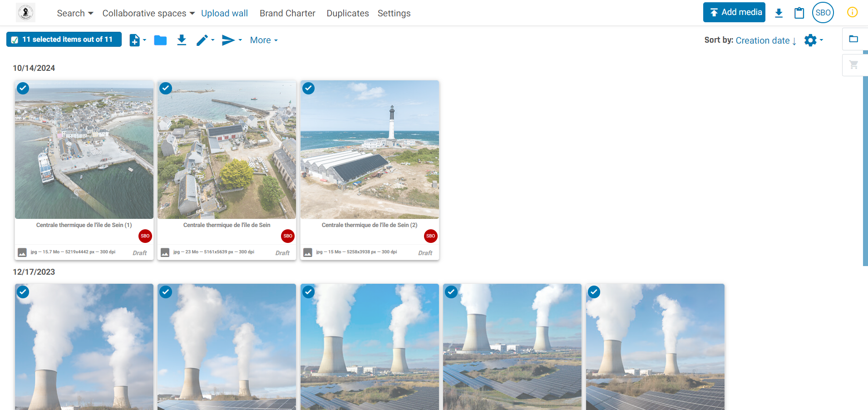Click Draft status on 23 Mo card
Viewport: 868px width, 410px height.
click(x=282, y=253)
